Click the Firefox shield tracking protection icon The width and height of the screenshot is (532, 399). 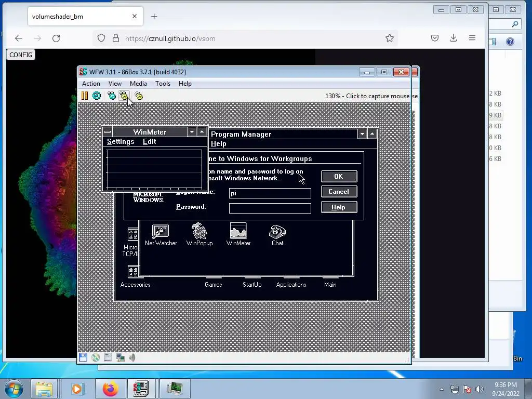click(101, 38)
